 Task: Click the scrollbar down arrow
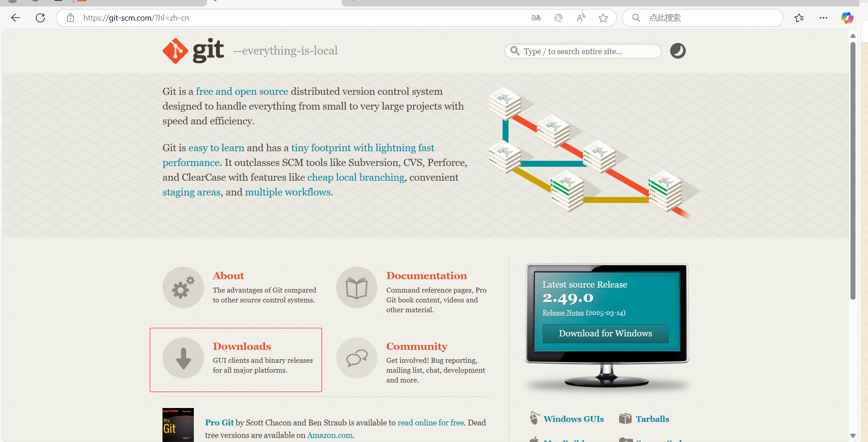pyautogui.click(x=853, y=435)
